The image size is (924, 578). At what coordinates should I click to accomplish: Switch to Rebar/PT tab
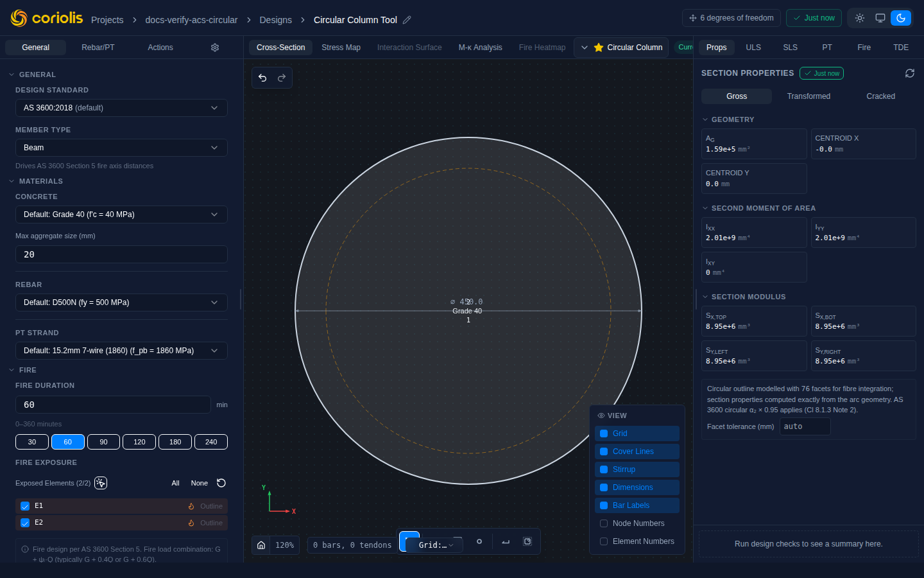98,48
